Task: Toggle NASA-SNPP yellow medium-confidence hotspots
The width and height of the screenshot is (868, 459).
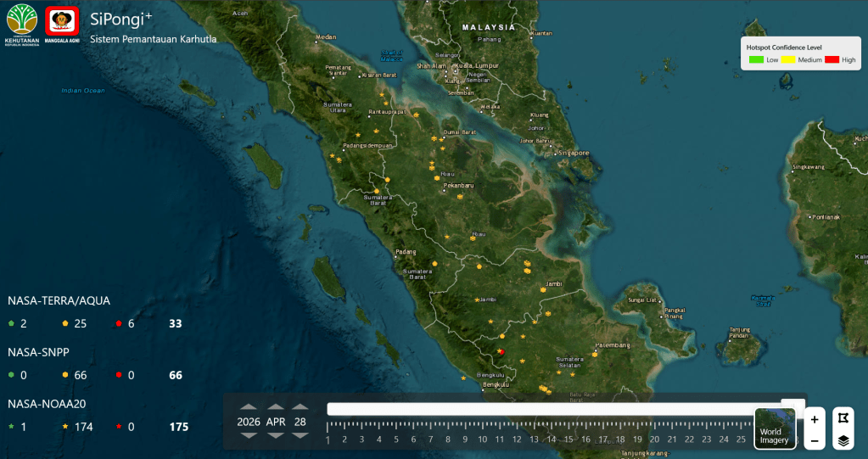Action: [x=65, y=375]
